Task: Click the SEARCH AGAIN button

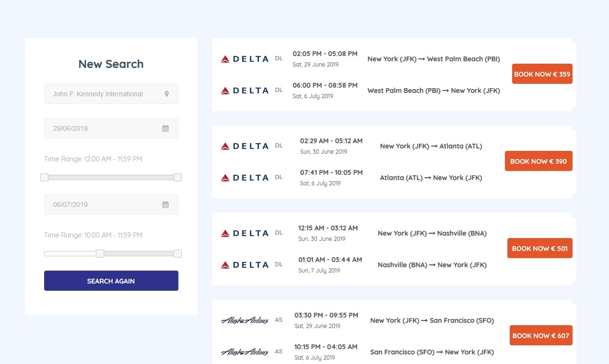Action: click(111, 281)
